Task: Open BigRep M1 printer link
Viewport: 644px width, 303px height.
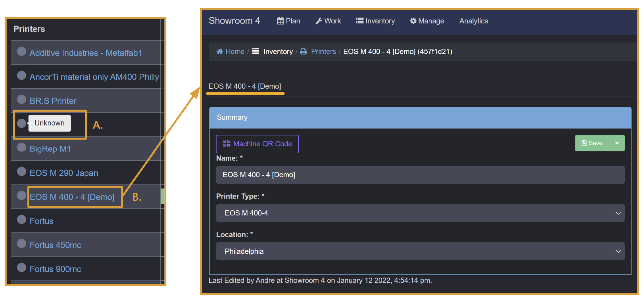Action: point(50,149)
